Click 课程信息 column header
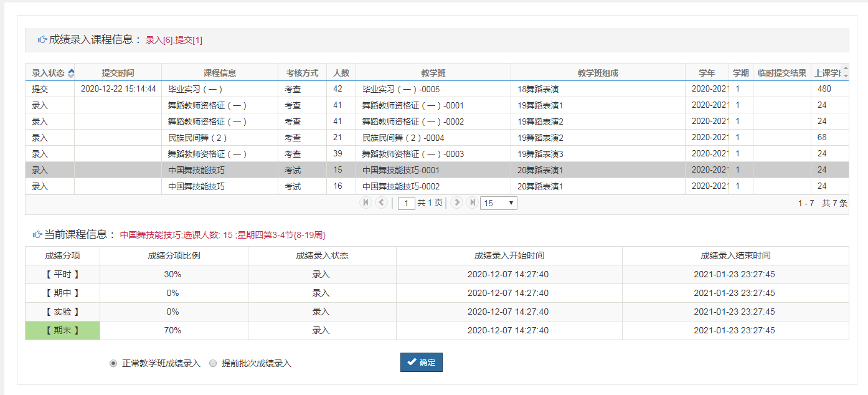This screenshot has height=395, width=868. (219, 73)
